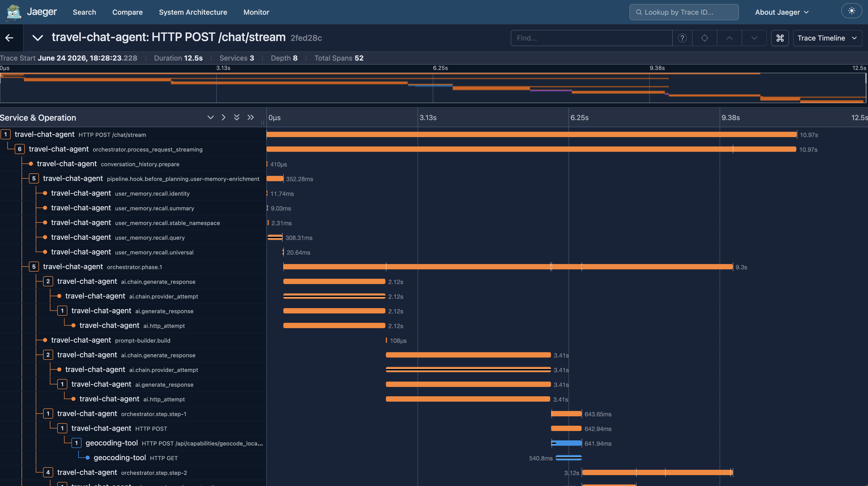
Task: Collapse the orchestrator.step.step-2 span toggle
Action: tap(48, 472)
